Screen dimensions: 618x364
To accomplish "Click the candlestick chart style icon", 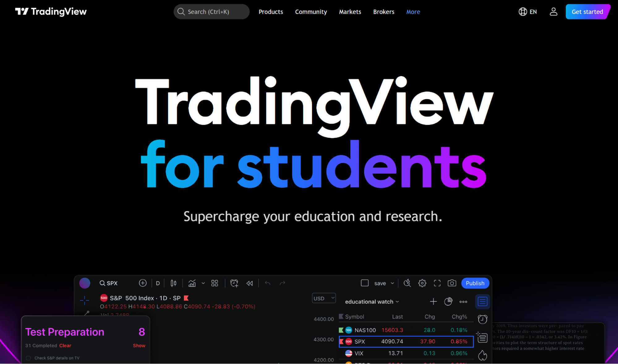I will coord(173,283).
